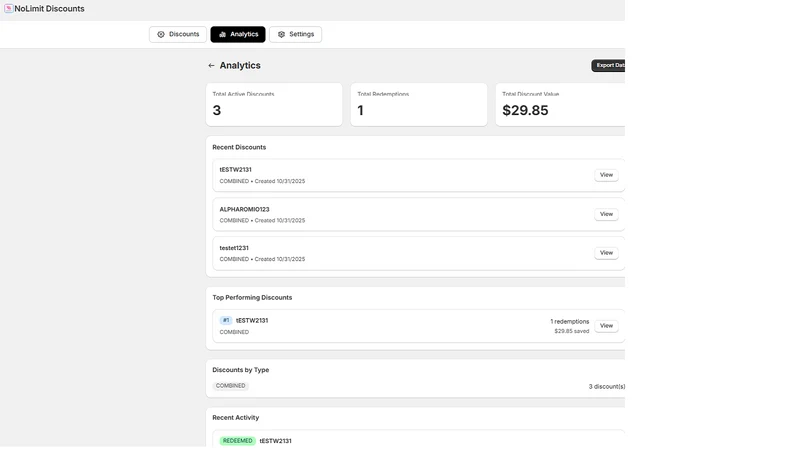Click the NoLimit Discounts app logo icon
Screen dimensions: 800x450
(x=9, y=9)
